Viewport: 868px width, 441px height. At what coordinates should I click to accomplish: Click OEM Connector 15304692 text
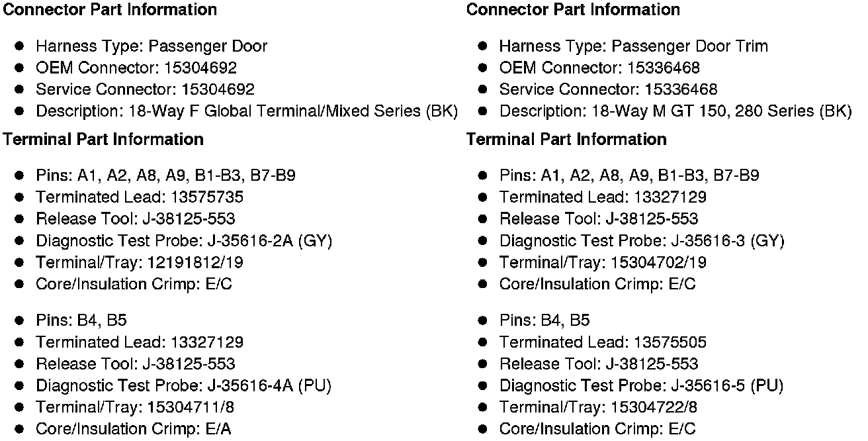click(x=136, y=68)
